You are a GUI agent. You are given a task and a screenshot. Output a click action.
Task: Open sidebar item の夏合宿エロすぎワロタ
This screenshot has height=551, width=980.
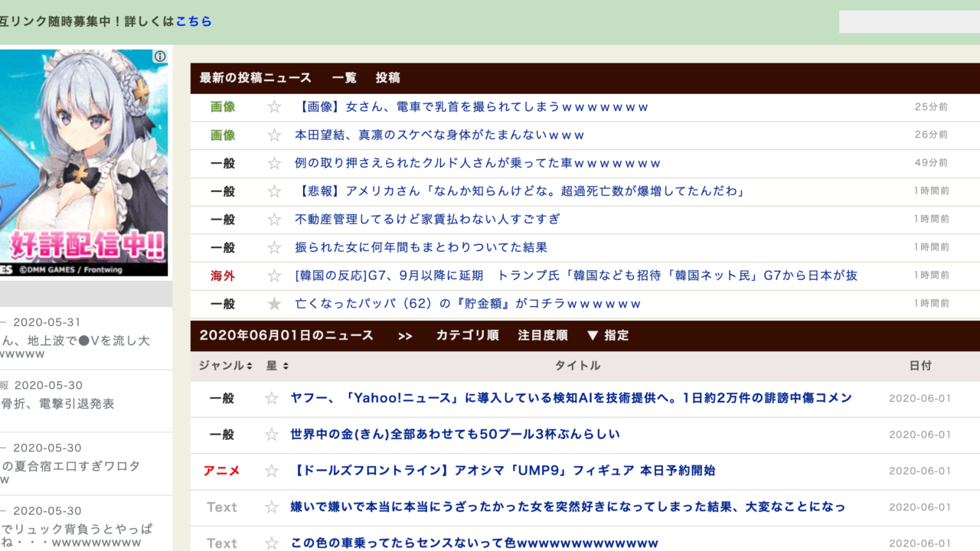point(70,472)
